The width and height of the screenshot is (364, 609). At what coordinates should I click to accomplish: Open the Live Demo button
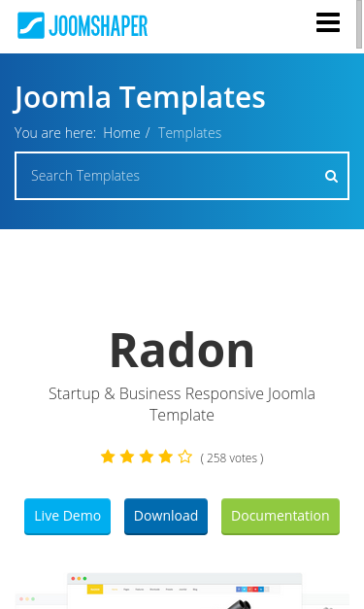pyautogui.click(x=68, y=516)
